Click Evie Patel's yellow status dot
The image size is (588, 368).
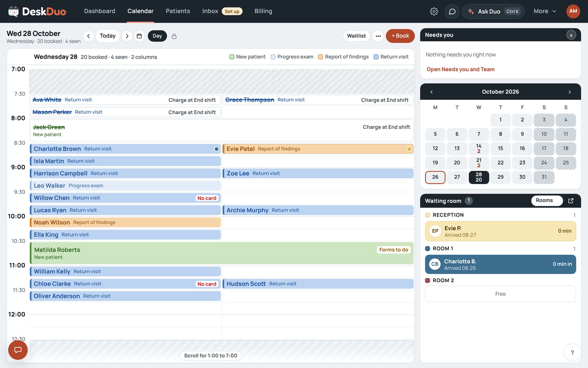click(409, 149)
